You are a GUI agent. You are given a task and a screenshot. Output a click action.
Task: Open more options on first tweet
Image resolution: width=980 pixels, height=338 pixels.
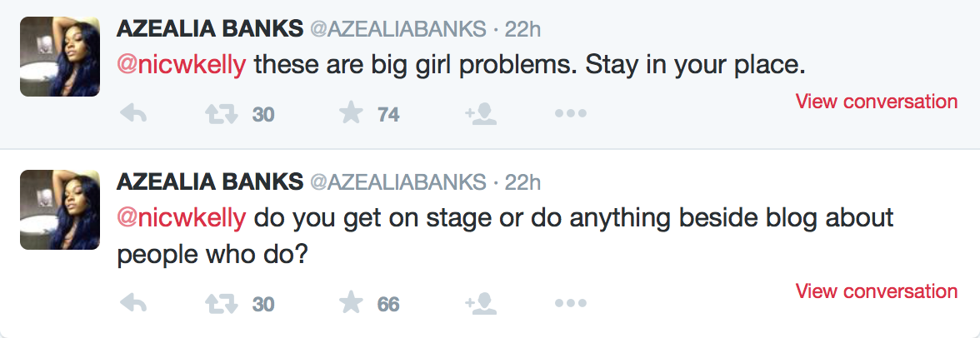(x=571, y=115)
